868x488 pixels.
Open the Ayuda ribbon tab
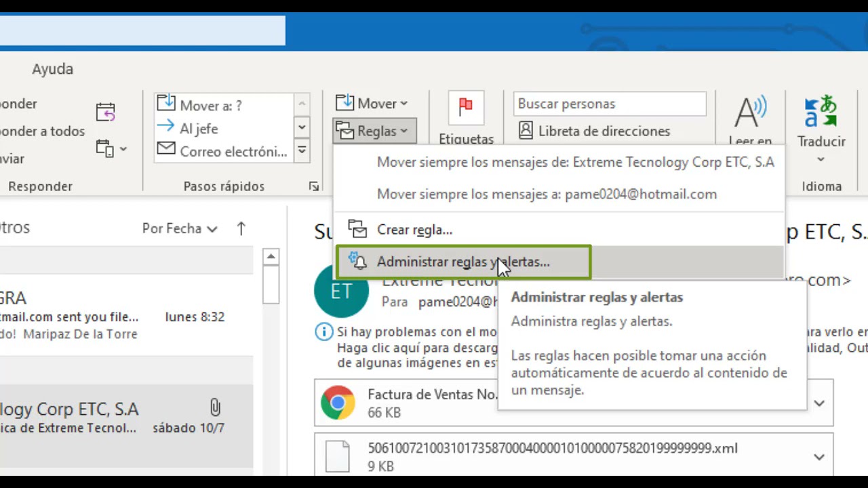52,69
